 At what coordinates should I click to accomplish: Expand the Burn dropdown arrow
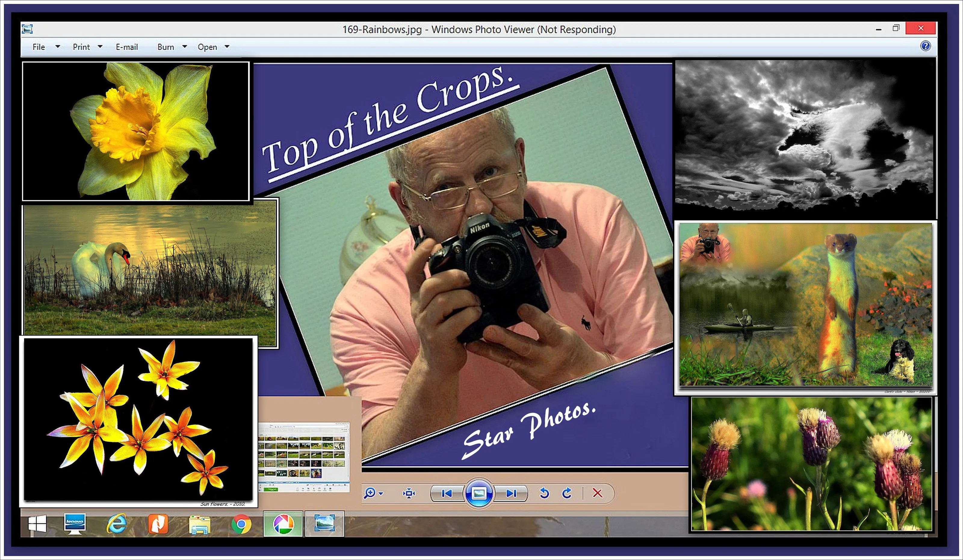coord(184,47)
